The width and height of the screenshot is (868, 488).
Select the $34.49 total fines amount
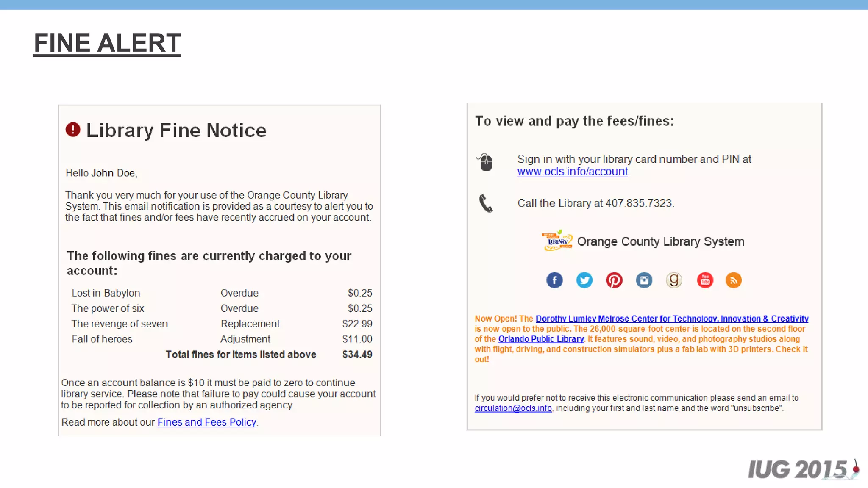click(357, 355)
